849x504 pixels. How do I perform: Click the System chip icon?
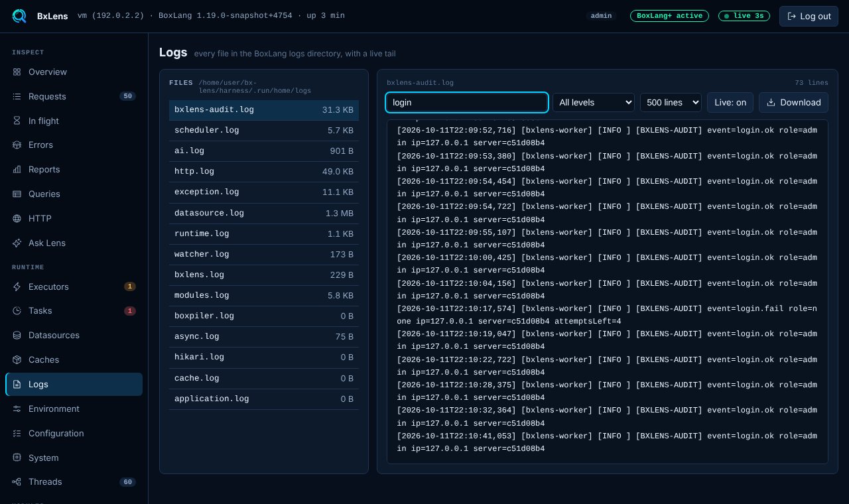(17, 458)
